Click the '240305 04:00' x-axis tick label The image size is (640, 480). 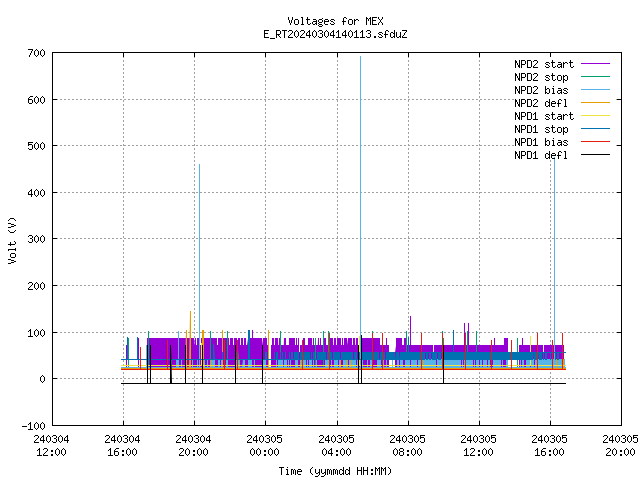[336, 446]
